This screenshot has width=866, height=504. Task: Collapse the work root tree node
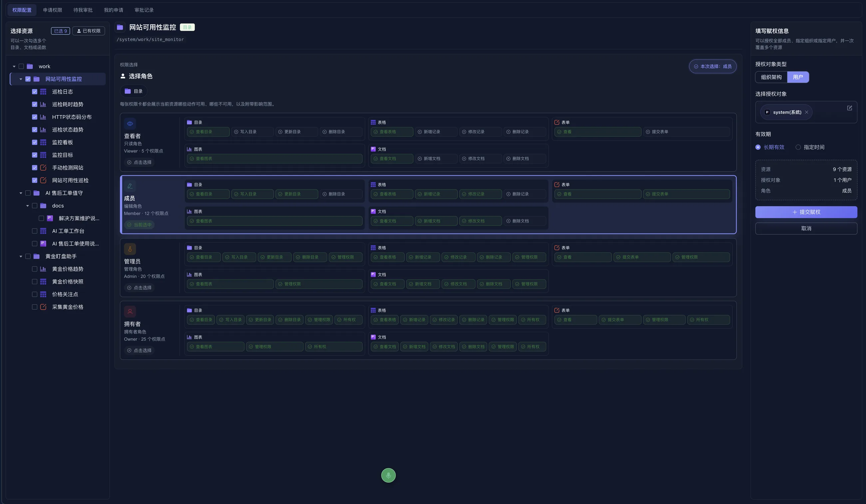coord(14,66)
